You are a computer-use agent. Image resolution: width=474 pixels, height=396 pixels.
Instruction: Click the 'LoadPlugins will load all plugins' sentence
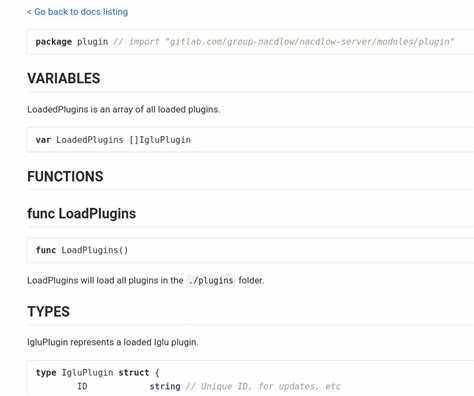[146, 280]
